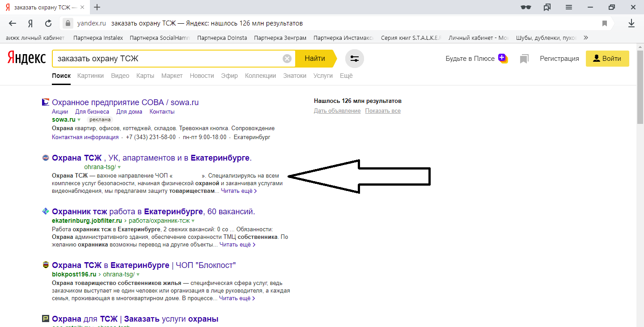The image size is (644, 327).
Task: Open the Заказать услуги охраны result
Action: [x=135, y=319]
